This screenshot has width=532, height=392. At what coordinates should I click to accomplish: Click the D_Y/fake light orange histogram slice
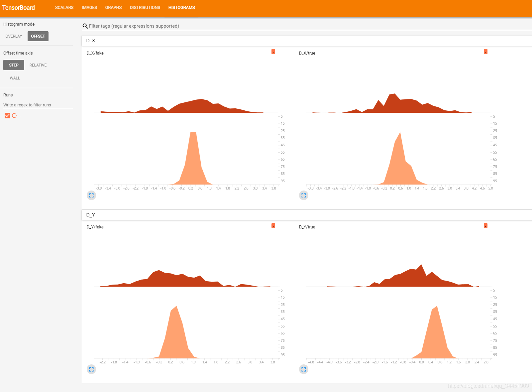tap(175, 336)
